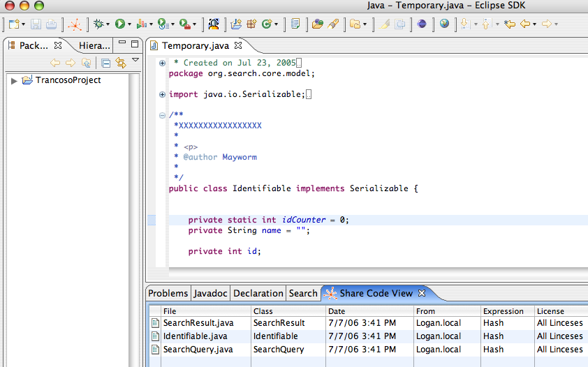The image size is (588, 367).
Task: Click the greyed highlighter marker icon
Action: tap(384, 24)
